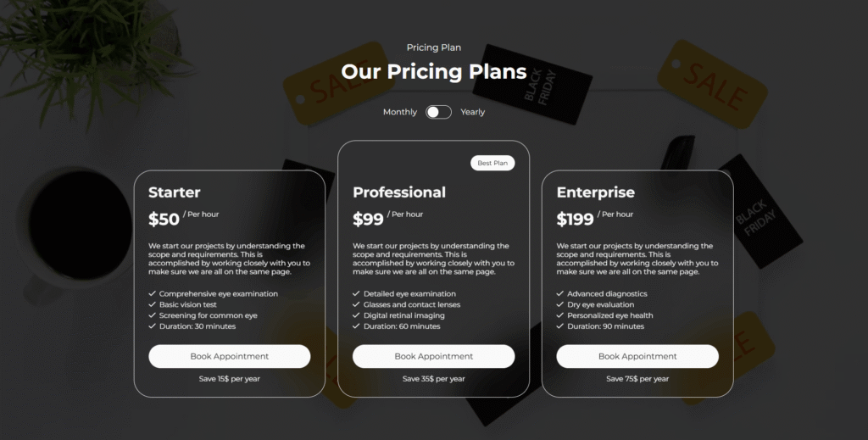The image size is (868, 440).
Task: Click checkmark beside Personalized eye health
Action: point(560,315)
